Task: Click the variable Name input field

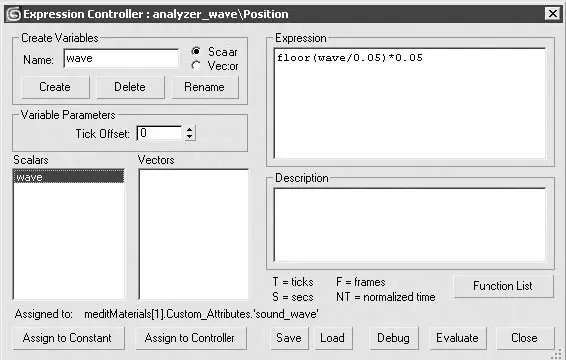Action: tap(121, 58)
